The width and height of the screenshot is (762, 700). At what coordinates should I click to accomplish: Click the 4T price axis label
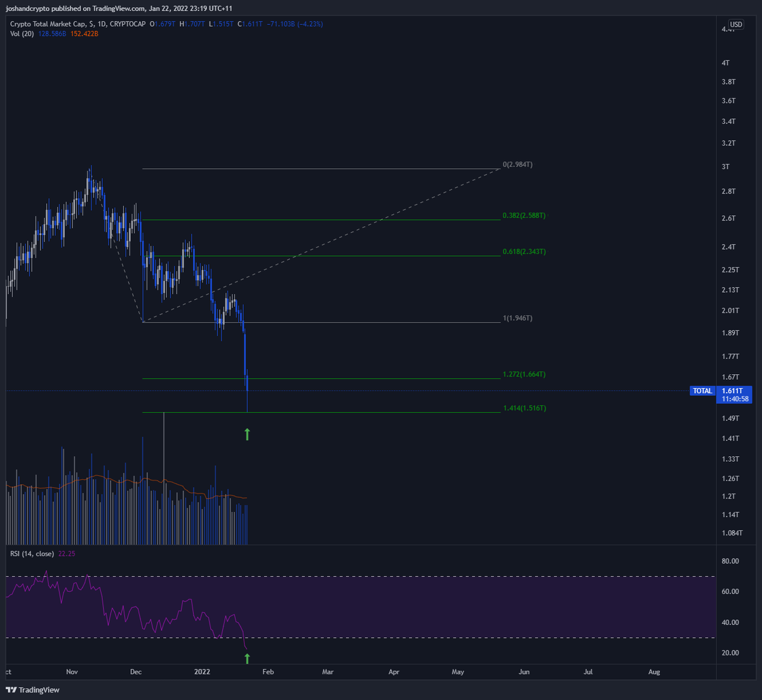tap(726, 63)
